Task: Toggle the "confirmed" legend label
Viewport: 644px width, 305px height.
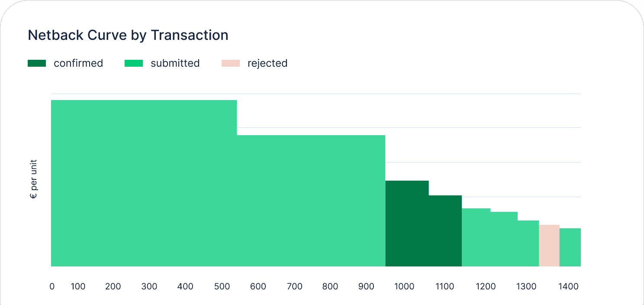Action: (78, 63)
